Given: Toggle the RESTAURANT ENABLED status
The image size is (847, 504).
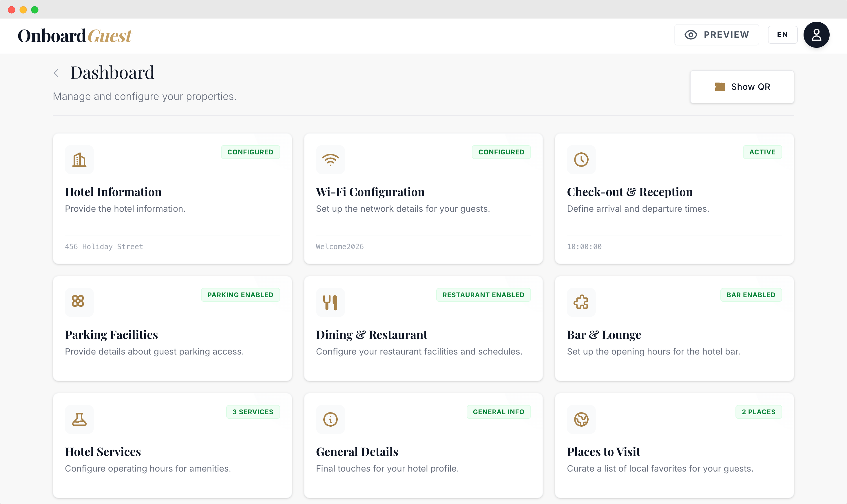Looking at the screenshot, I should click(483, 295).
